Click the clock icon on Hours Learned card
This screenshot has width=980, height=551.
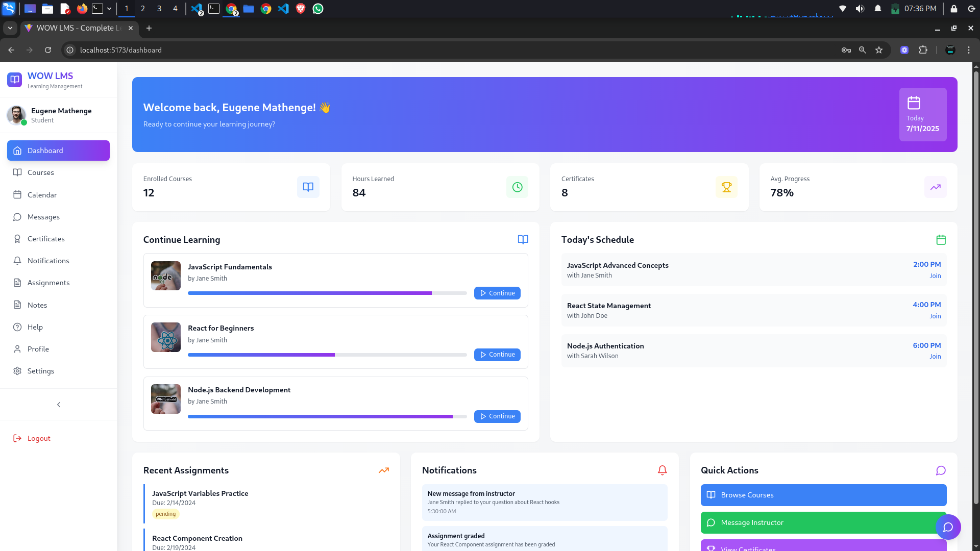[517, 187]
